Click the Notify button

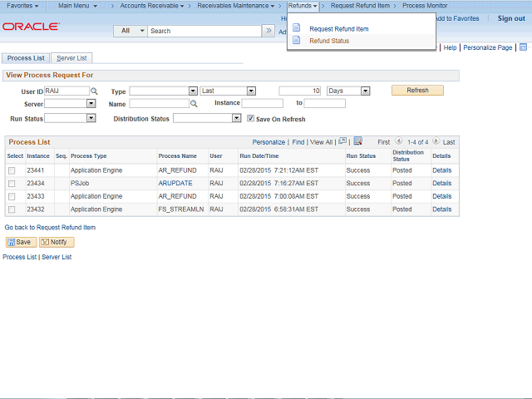[x=57, y=242]
